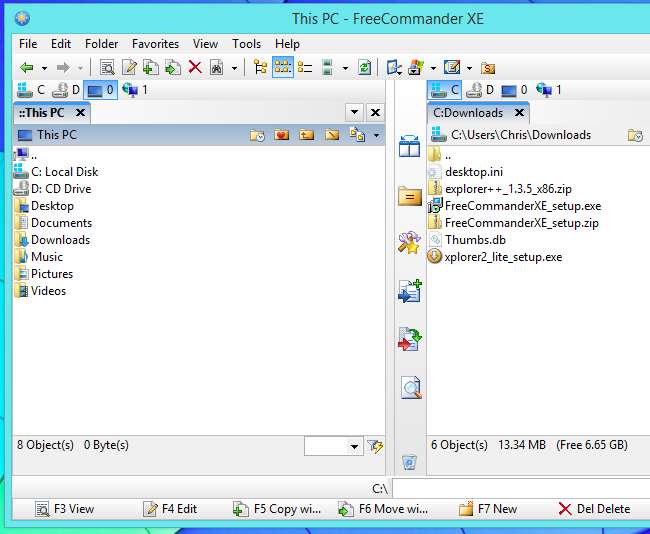Click the Refresh icon in the toolbar
The width and height of the screenshot is (650, 534).
(365, 68)
